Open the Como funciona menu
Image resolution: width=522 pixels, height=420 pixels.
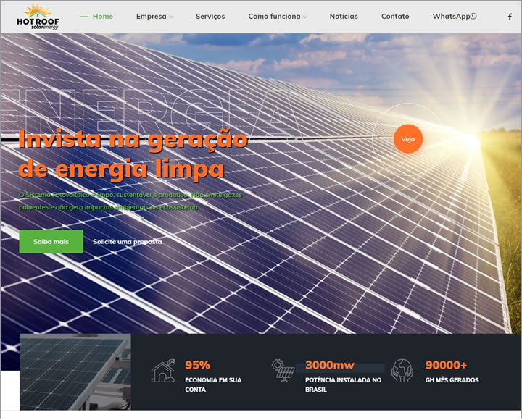point(274,17)
